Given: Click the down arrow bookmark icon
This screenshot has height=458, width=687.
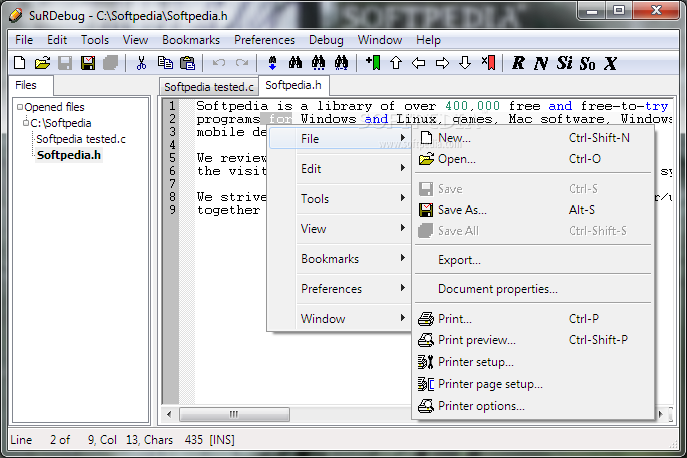Looking at the screenshot, I should 465,63.
